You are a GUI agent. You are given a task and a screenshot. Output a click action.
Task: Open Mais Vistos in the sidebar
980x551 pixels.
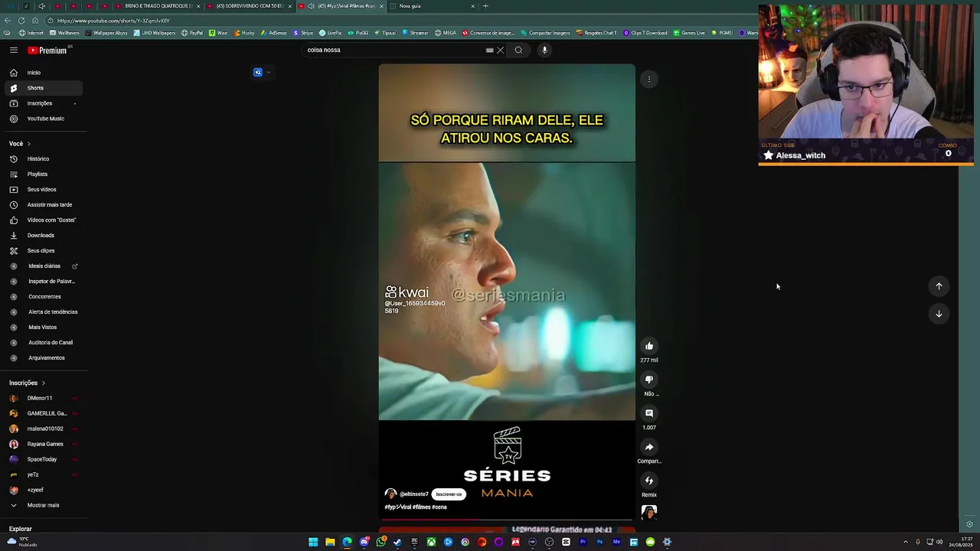point(44,328)
